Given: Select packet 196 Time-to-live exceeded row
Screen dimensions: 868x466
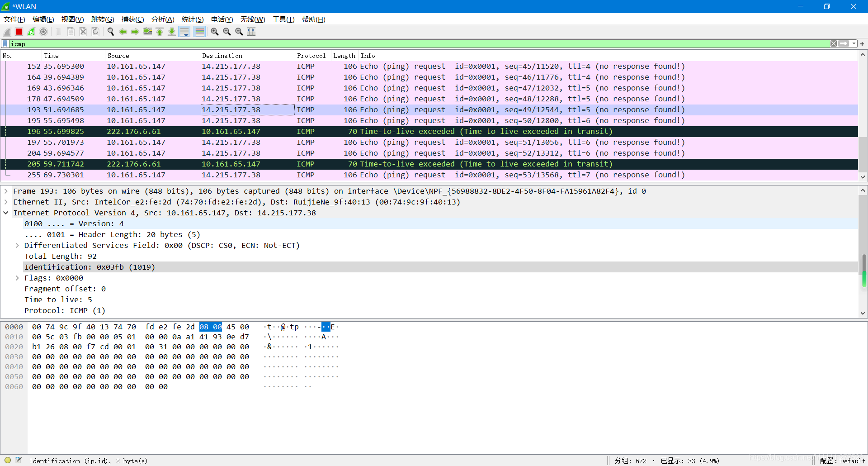Looking at the screenshot, I should pos(429,132).
